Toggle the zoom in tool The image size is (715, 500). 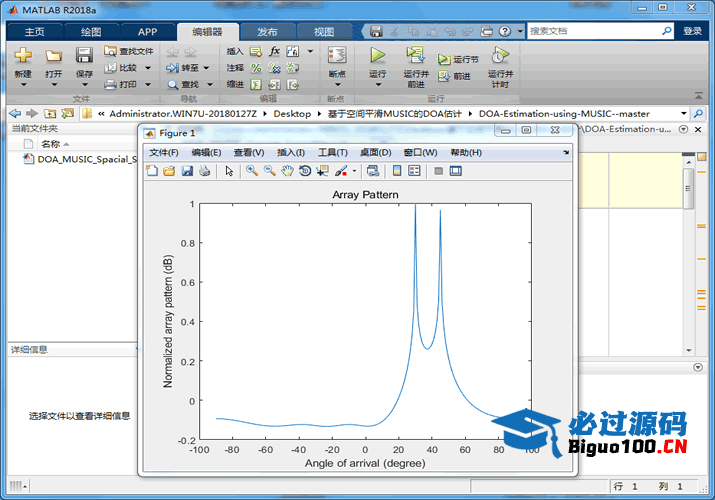252,171
